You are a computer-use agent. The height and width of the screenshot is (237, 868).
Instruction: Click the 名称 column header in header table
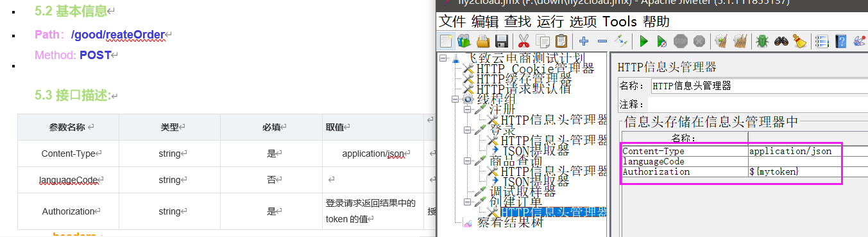point(684,137)
